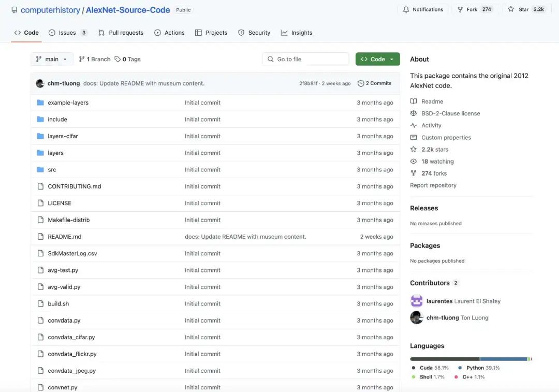Open the convdata.py file
The height and width of the screenshot is (392, 559).
point(64,321)
